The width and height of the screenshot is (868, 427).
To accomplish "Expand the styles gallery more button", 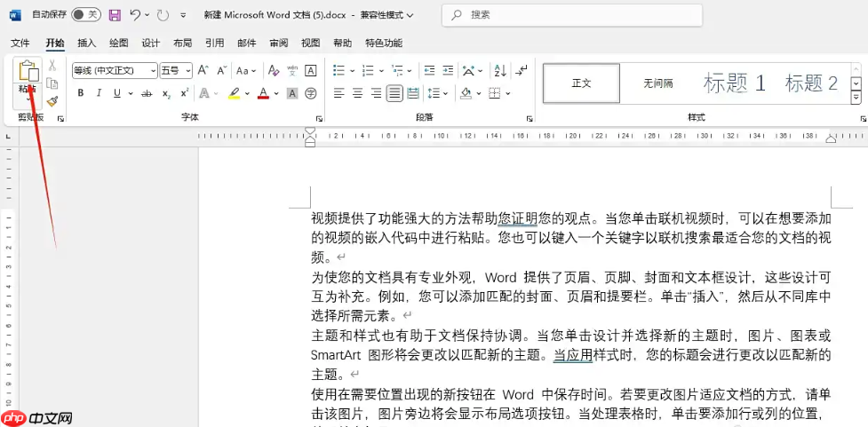I will click(856, 98).
